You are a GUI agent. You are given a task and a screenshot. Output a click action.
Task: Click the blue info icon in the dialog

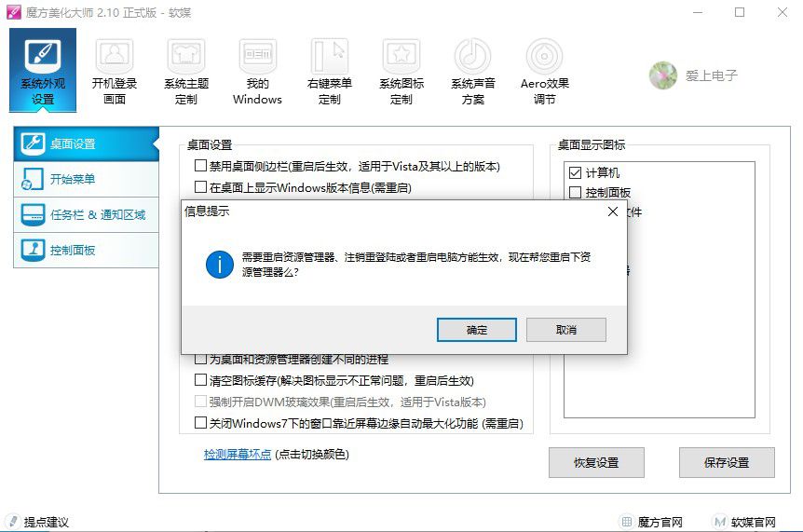220,265
